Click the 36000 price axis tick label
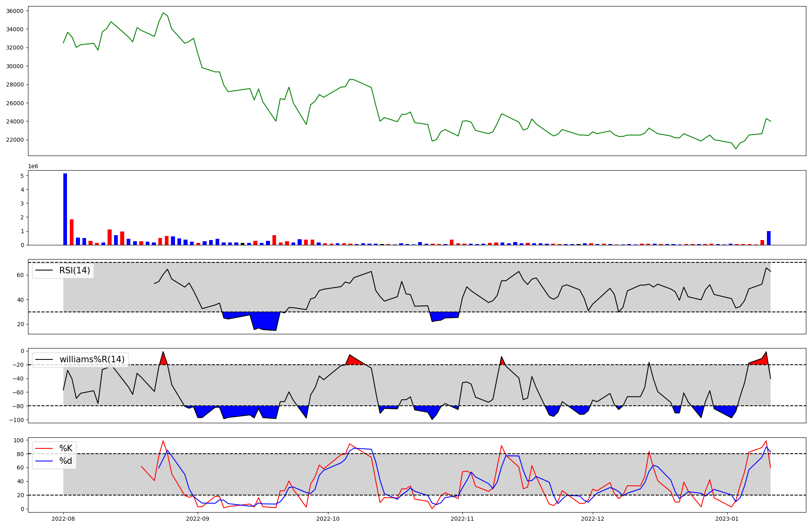Screen dimensions: 812x528 coord(15,11)
